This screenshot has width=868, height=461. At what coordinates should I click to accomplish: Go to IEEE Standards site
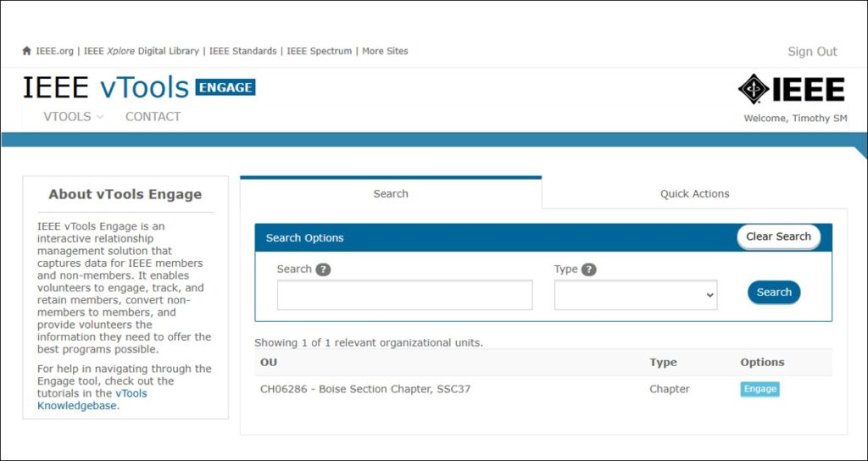pyautogui.click(x=242, y=51)
